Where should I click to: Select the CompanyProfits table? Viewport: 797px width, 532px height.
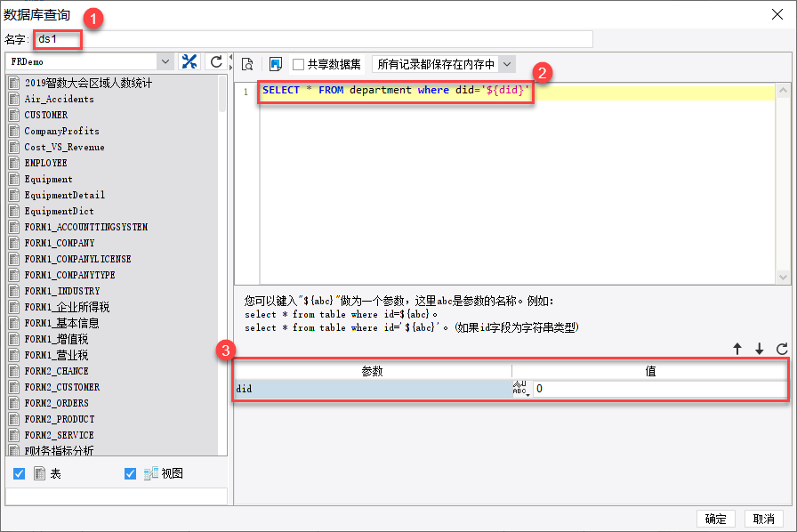61,131
